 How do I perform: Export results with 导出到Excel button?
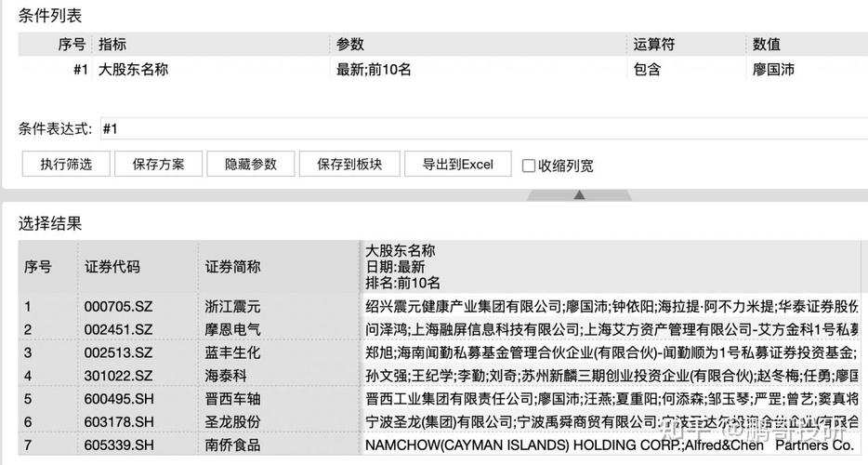(x=458, y=164)
